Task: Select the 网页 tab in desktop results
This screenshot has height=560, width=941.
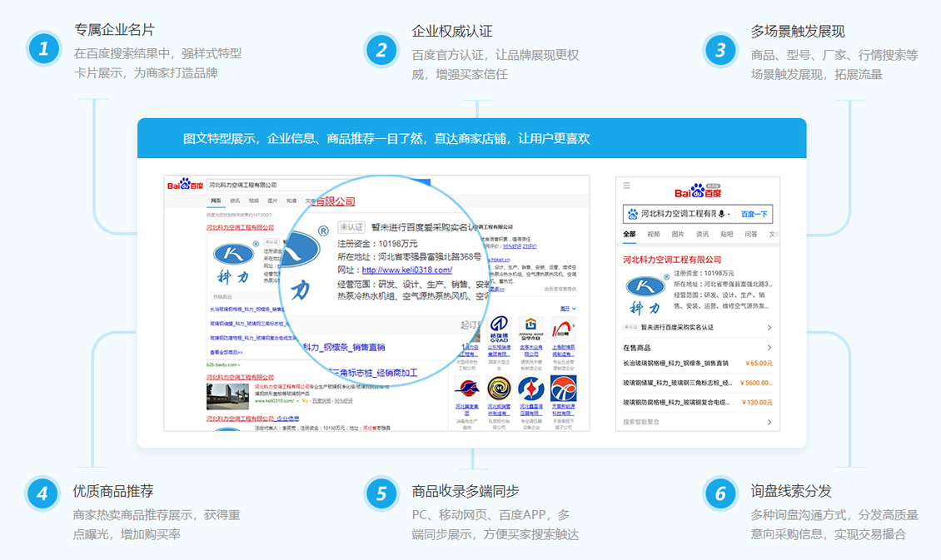Action: (x=216, y=201)
